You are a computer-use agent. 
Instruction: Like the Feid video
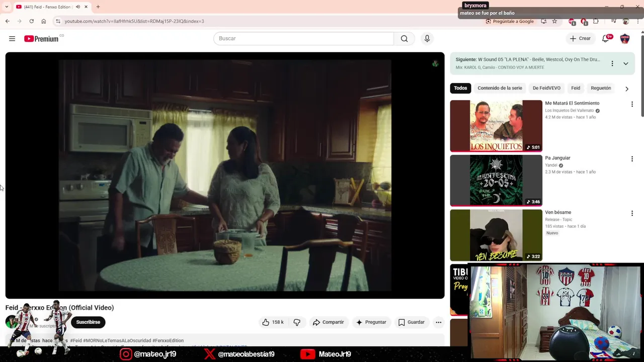coord(273,322)
